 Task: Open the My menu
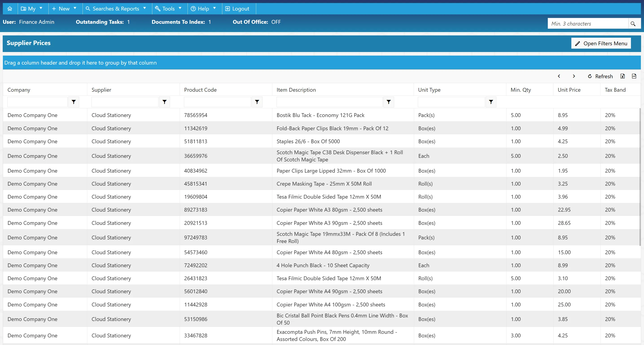(x=33, y=9)
